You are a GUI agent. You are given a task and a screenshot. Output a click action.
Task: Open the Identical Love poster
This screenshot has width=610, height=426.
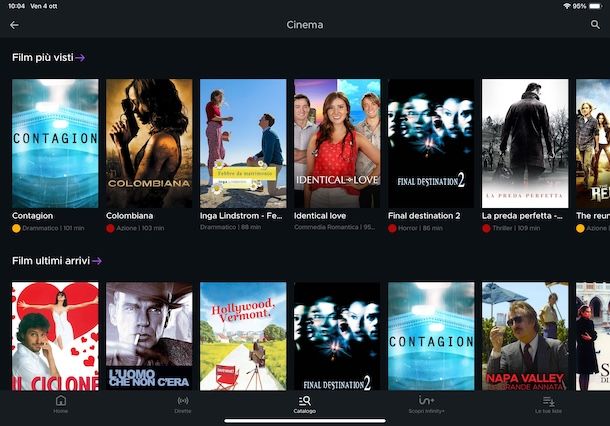[x=337, y=144]
